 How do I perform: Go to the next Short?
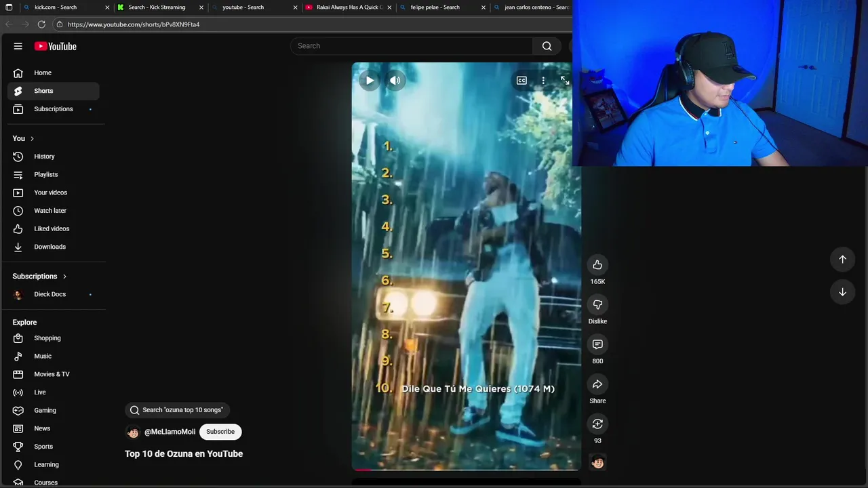[842, 292]
